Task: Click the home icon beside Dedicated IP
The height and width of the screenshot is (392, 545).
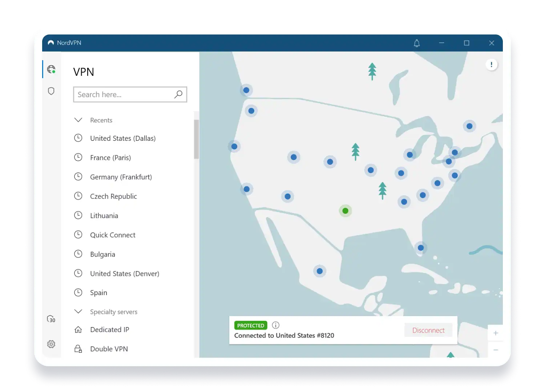Action: [x=78, y=330]
